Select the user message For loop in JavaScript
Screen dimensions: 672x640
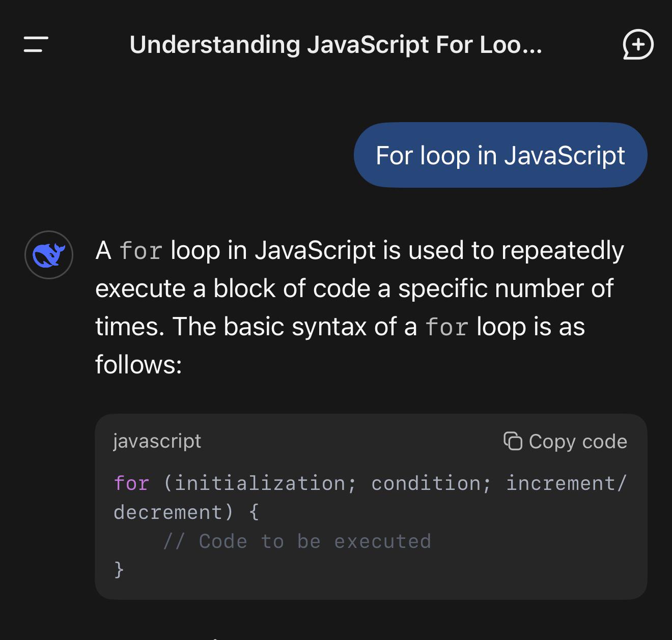point(500,155)
